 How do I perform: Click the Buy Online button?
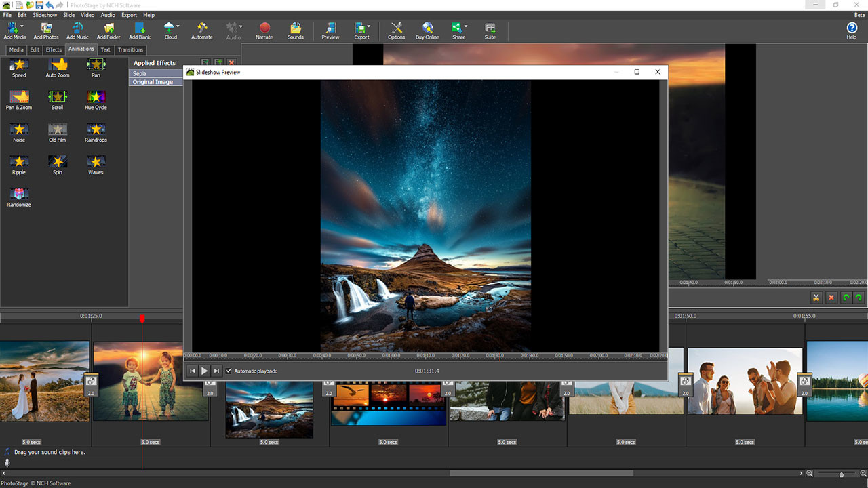coord(427,30)
